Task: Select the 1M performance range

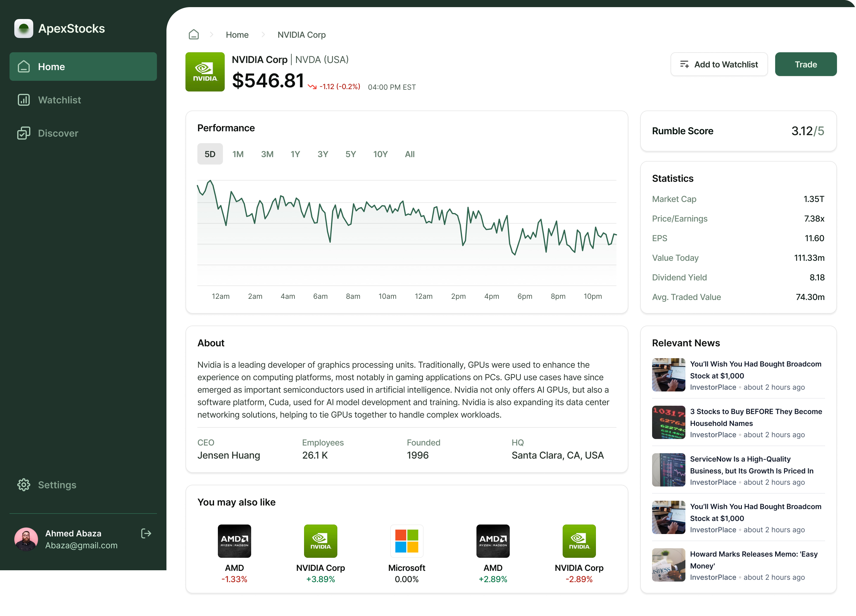Action: click(x=238, y=154)
